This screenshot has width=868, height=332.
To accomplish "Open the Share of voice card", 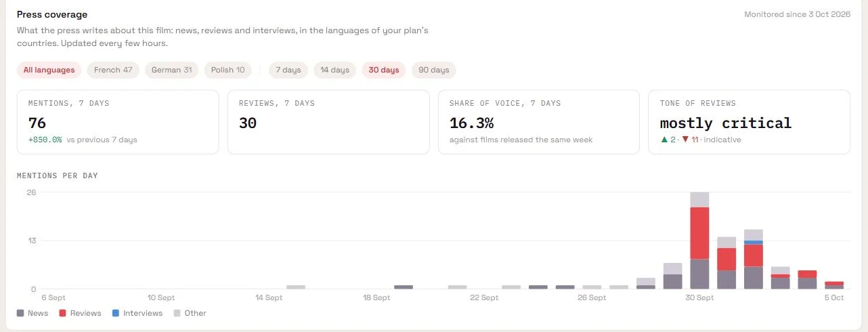I will [x=539, y=122].
